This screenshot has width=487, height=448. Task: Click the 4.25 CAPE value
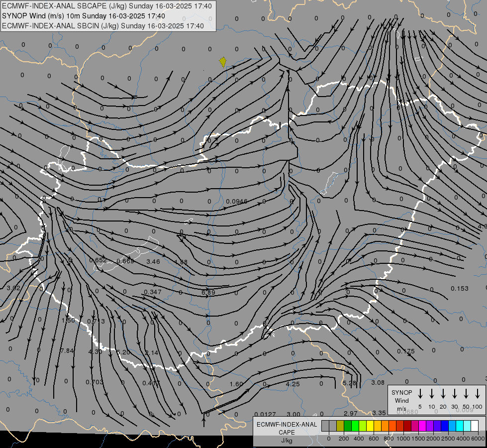tap(293, 384)
